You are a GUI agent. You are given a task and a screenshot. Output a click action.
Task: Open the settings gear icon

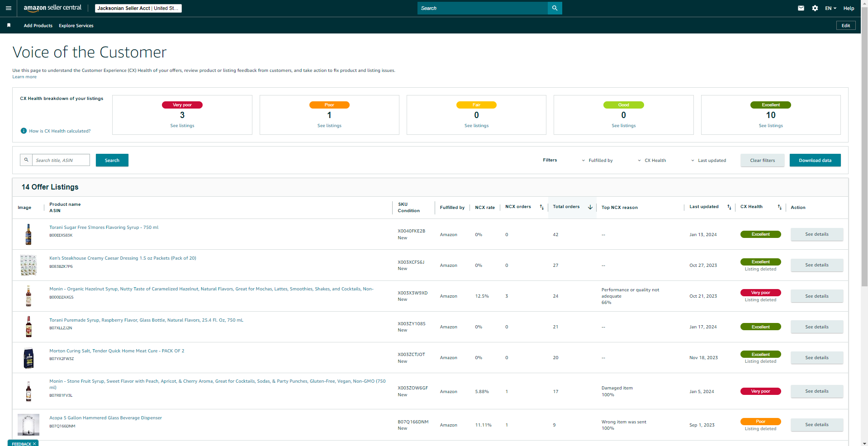point(815,8)
